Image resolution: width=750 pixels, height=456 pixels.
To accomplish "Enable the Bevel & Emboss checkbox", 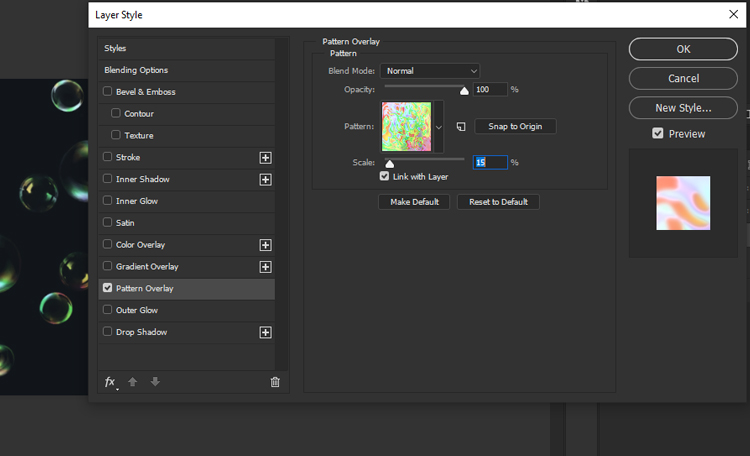I will pyautogui.click(x=108, y=92).
